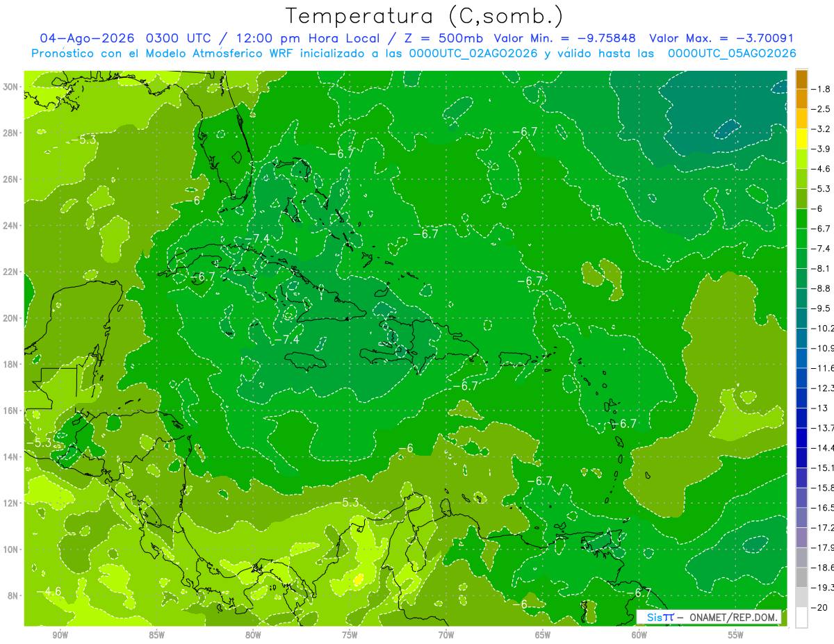Click the initialization stamp '0000UTC_02AGO2026'
Viewport: 834px width, 644px height.
(x=473, y=53)
